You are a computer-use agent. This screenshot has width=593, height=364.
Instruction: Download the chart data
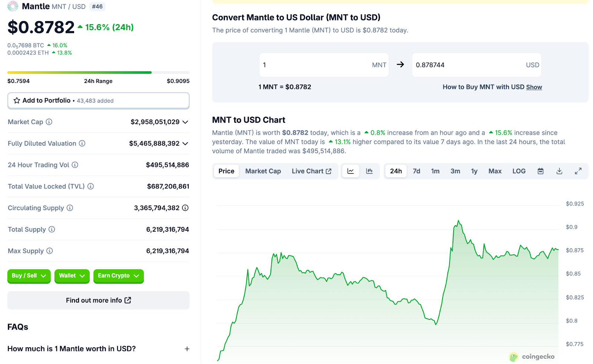(560, 171)
